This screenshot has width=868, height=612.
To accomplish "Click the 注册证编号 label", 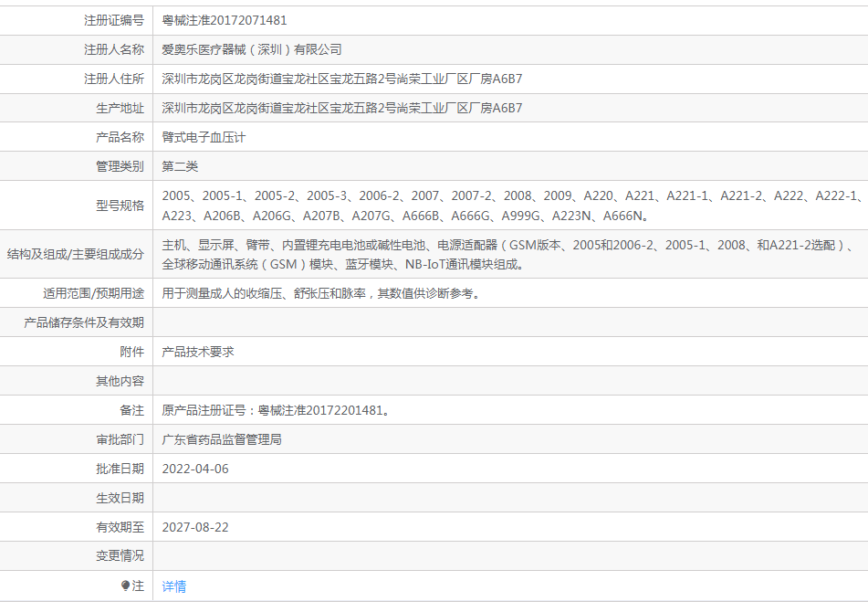I will click(114, 20).
